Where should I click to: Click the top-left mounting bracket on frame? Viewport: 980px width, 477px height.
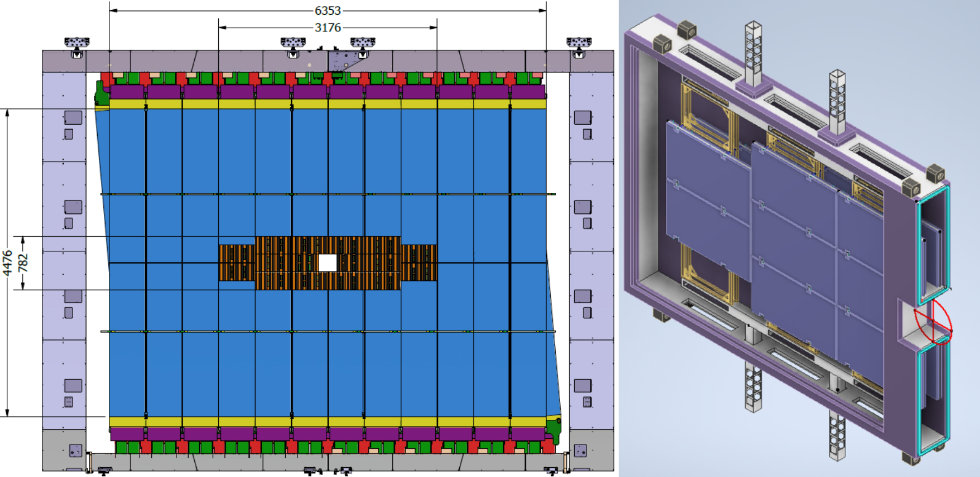[77, 44]
